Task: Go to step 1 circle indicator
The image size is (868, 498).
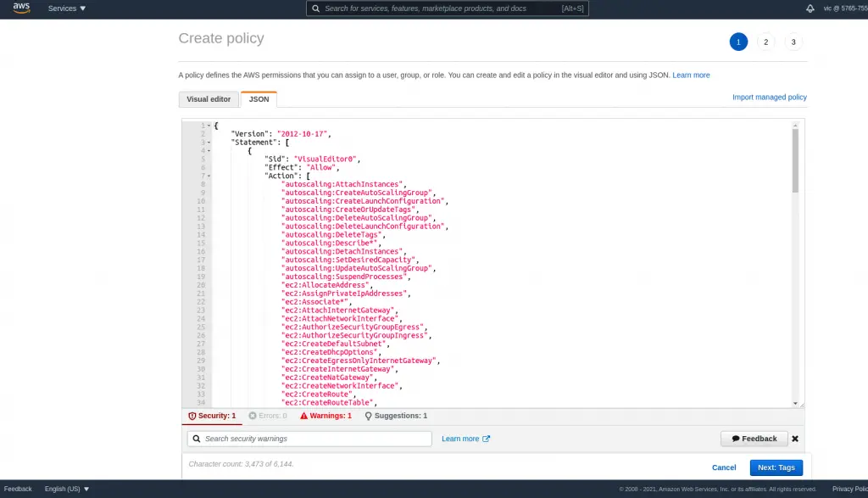Action: (738, 42)
